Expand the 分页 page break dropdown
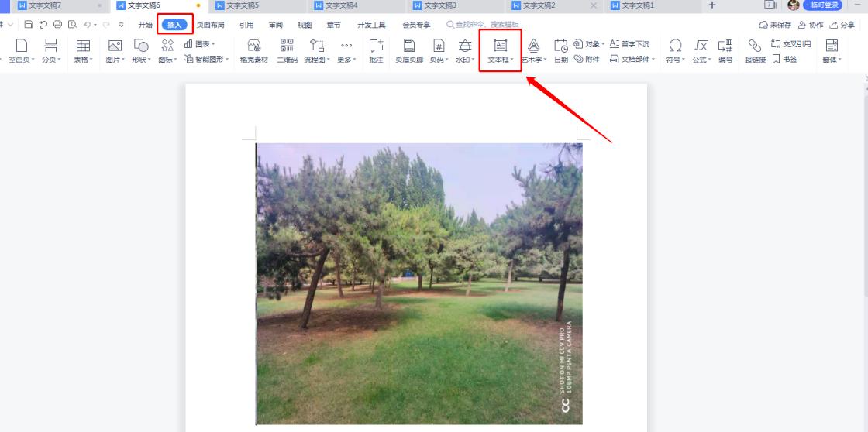Viewport: 868px width, 432px height. point(60,60)
